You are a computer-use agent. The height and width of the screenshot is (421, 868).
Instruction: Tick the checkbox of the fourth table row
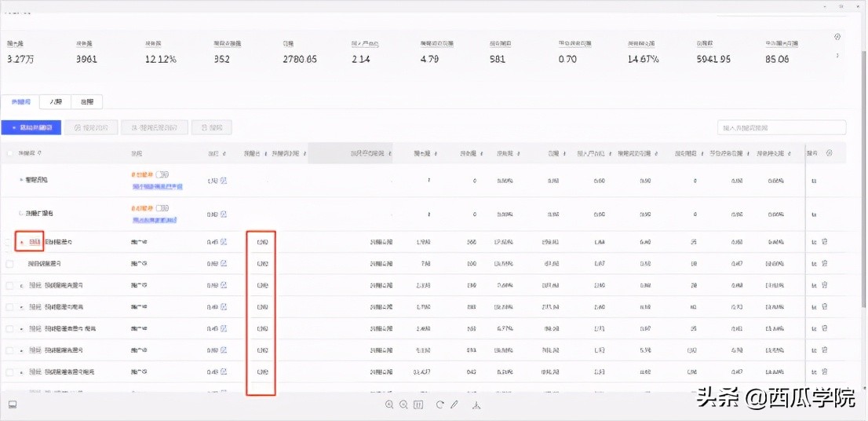pos(9,264)
